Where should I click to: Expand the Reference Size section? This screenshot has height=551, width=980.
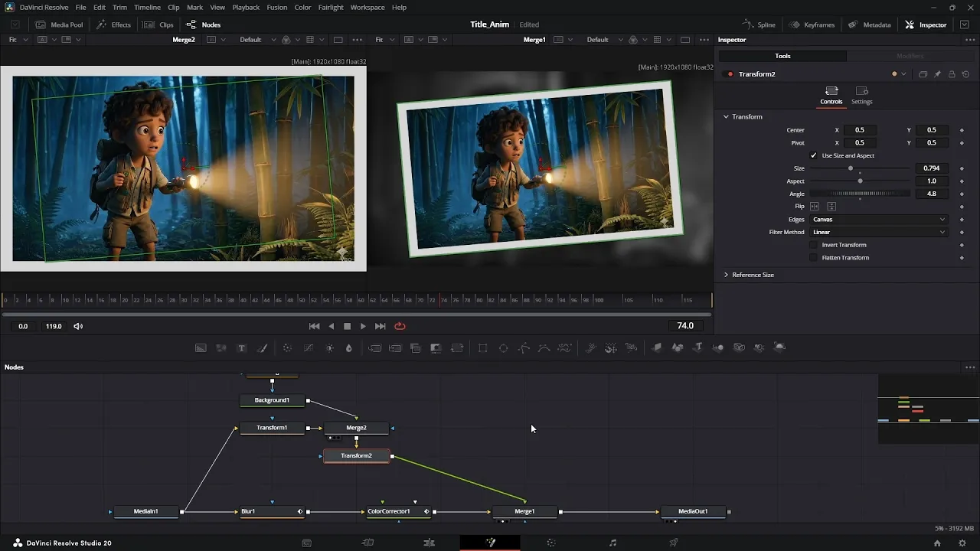click(726, 275)
